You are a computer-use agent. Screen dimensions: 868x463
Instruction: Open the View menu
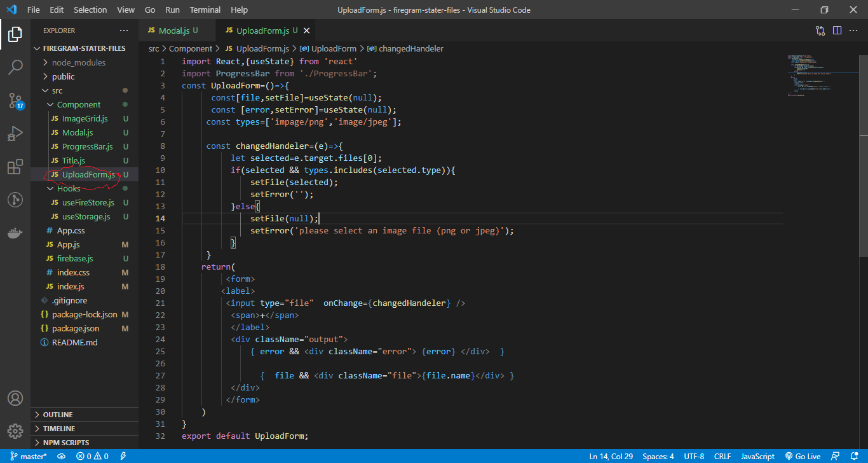pyautogui.click(x=126, y=10)
